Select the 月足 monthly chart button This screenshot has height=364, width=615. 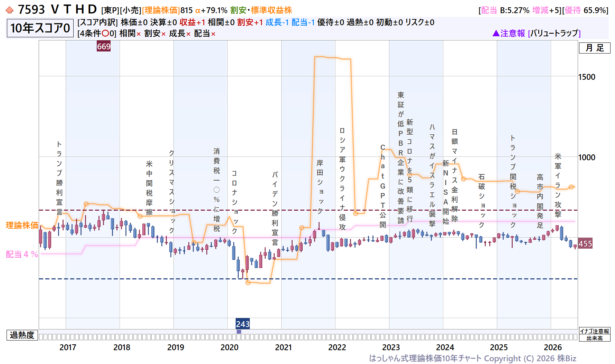595,48
